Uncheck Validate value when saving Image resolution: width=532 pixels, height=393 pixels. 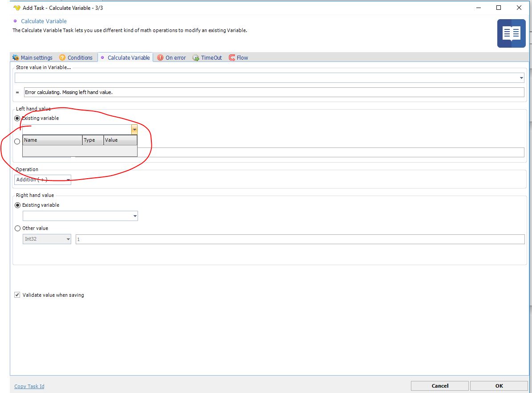[x=17, y=295]
